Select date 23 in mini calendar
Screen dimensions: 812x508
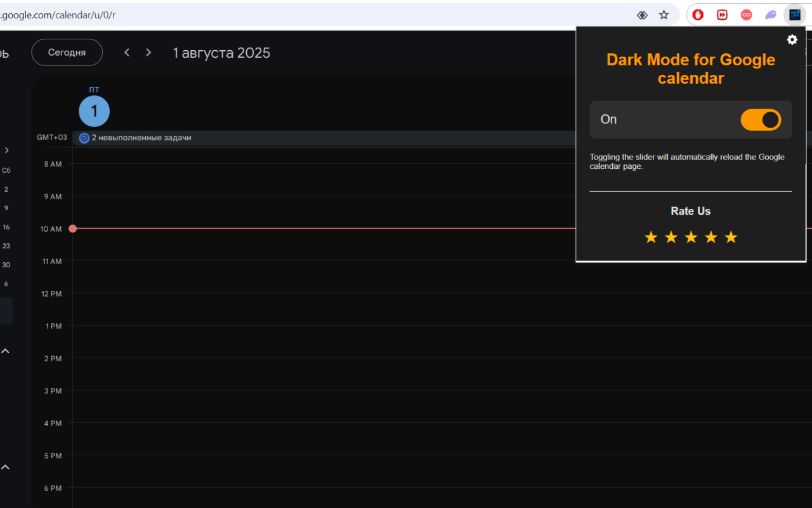pos(6,246)
